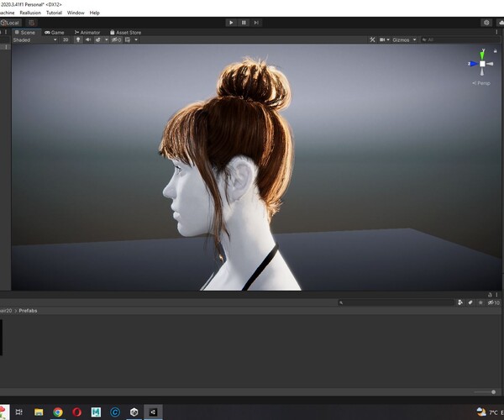Toggle the Project panel lock icon
Image resolution: width=504 pixels, height=420 pixels.
coord(490,295)
